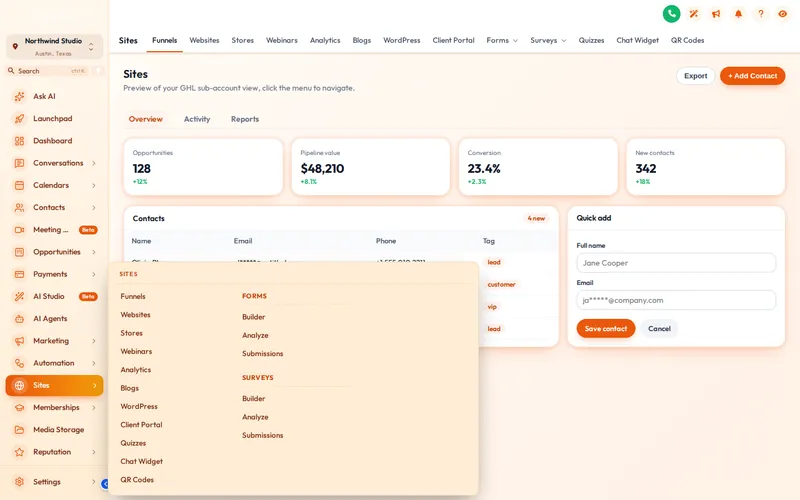Open the magic wand tool icon

coord(693,14)
